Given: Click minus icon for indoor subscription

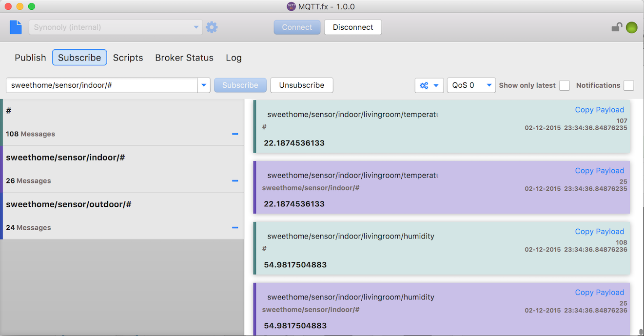Looking at the screenshot, I should point(235,181).
